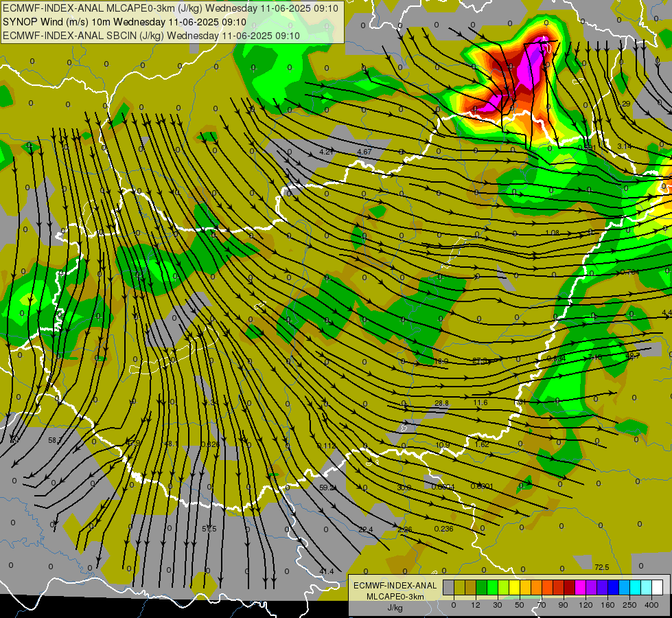Select the gray swatch in the legend
Screen dimensions: 672x618
point(448,587)
